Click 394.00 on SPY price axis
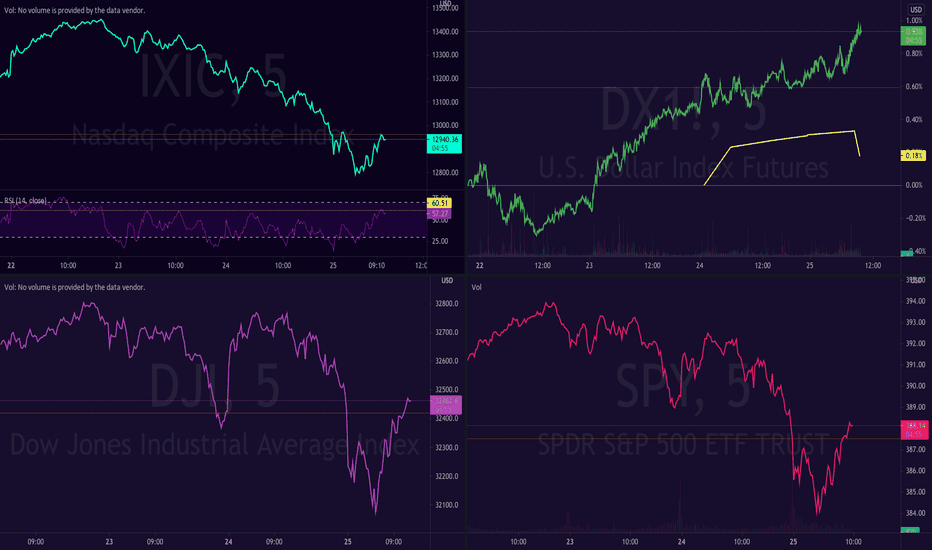The width and height of the screenshot is (932, 550). [x=915, y=301]
